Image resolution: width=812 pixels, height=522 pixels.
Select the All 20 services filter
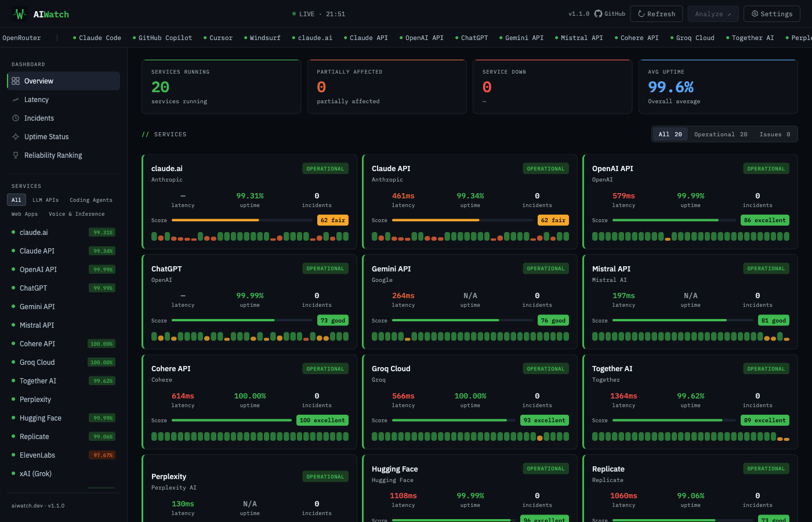pos(670,134)
